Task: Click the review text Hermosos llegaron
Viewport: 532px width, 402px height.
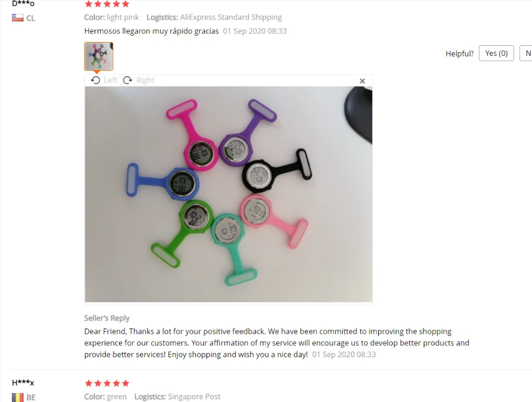Action: [151, 31]
